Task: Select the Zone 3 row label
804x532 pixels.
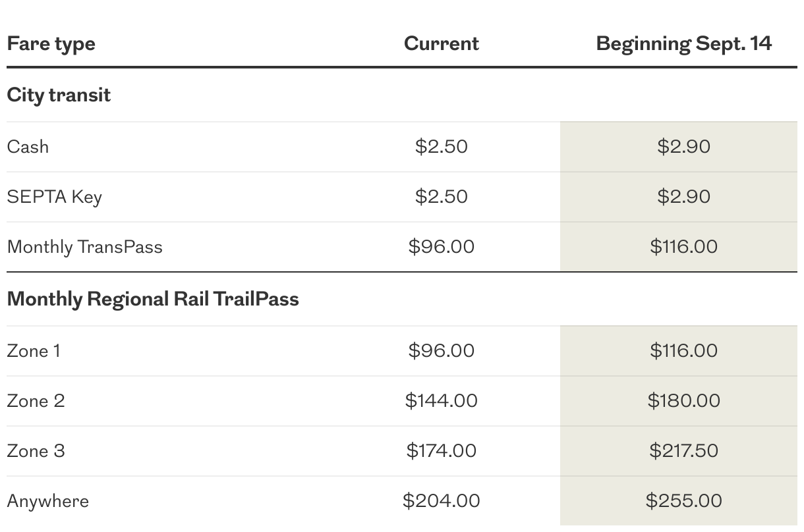Action: pyautogui.click(x=36, y=451)
